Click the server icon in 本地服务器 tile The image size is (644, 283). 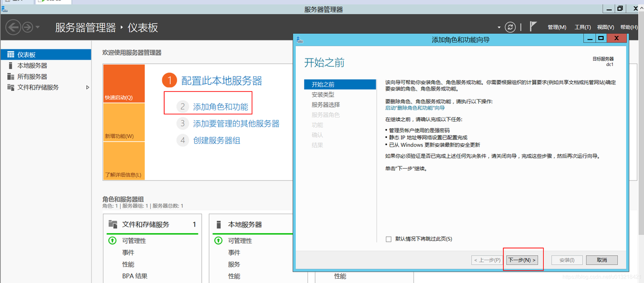[x=219, y=224]
